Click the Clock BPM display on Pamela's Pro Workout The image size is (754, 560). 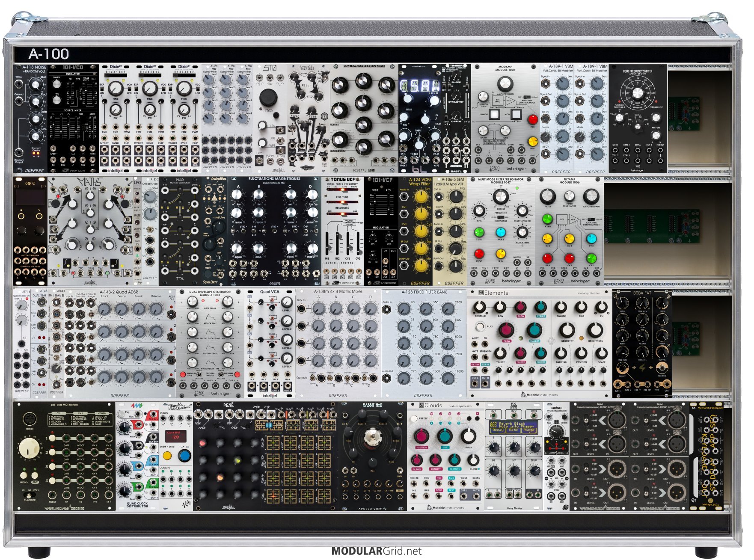click(175, 436)
